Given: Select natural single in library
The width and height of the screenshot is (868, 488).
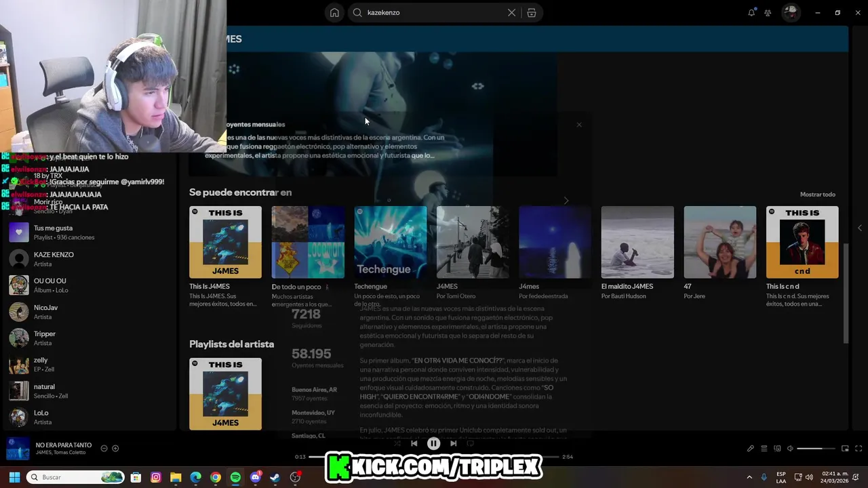Looking at the screenshot, I should pyautogui.click(x=88, y=391).
